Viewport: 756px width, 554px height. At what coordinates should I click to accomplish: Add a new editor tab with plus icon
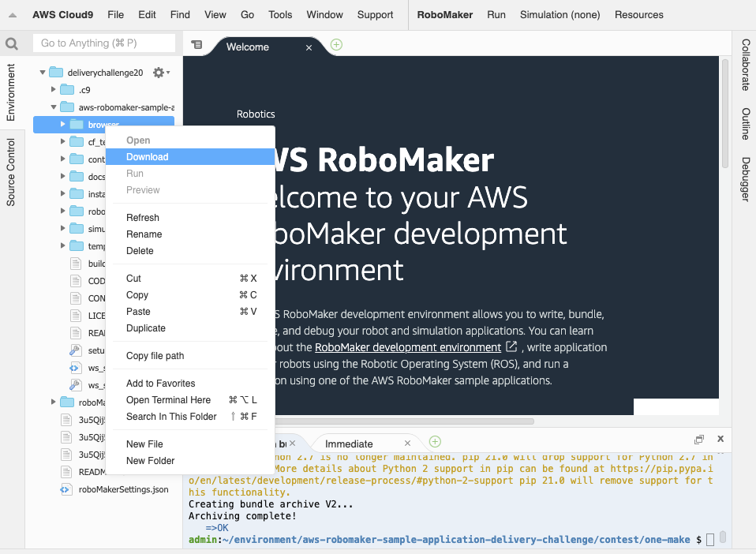pyautogui.click(x=336, y=45)
